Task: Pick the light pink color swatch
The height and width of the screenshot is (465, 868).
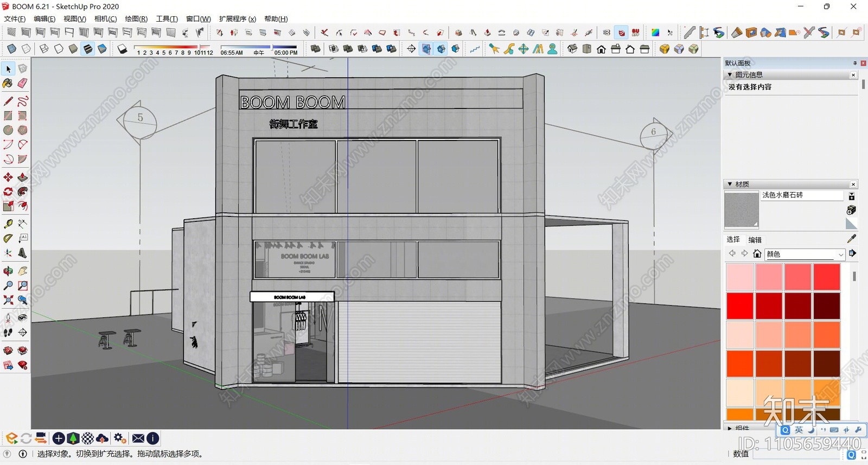Action: 740,277
